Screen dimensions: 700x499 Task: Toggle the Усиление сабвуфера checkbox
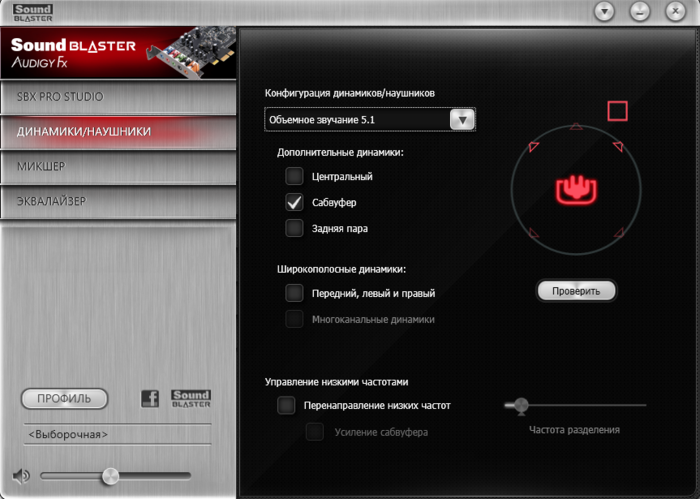coord(315,432)
